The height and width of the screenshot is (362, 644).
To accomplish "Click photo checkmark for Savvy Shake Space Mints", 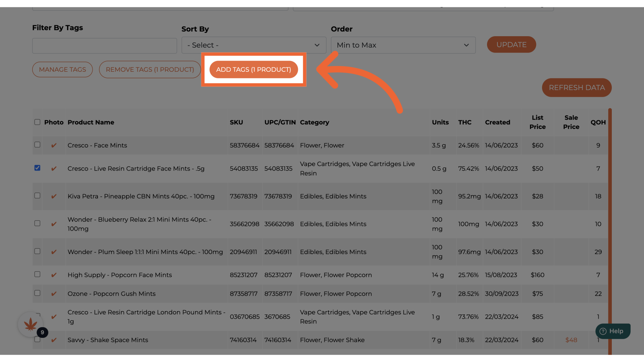I will 54,340.
